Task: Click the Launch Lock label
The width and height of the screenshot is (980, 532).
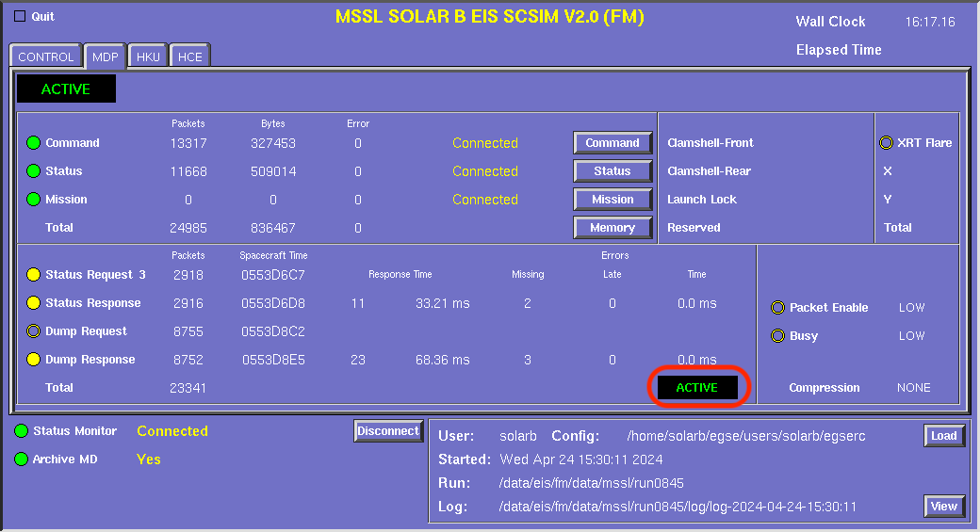Action: (x=702, y=200)
